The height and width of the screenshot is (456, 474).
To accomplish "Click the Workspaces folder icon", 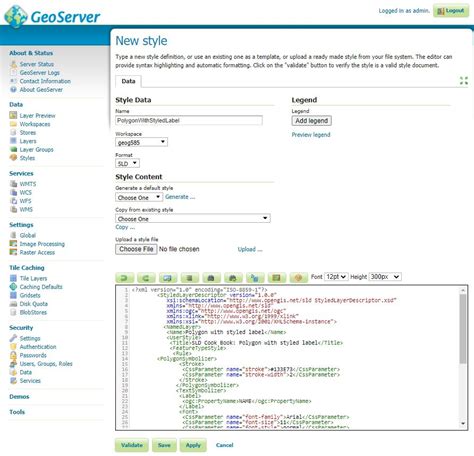I will tap(13, 124).
